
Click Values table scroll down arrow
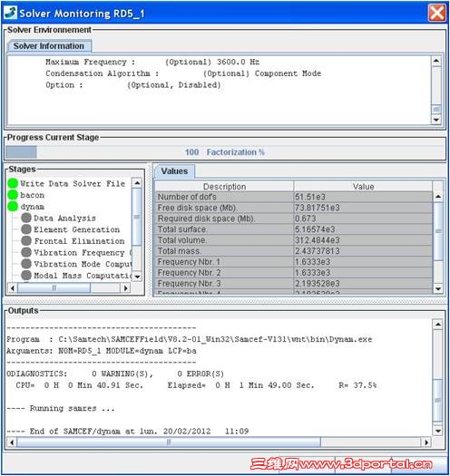438,288
